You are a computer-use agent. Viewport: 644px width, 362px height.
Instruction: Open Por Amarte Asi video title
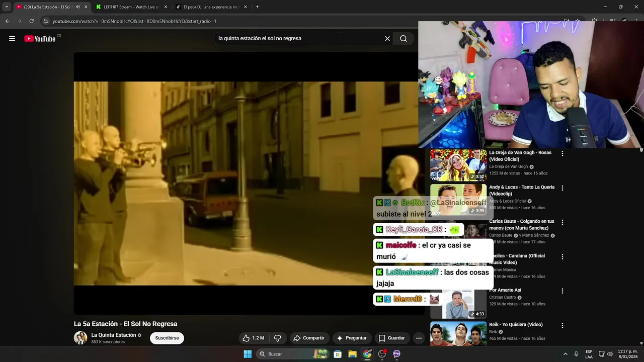(505, 290)
